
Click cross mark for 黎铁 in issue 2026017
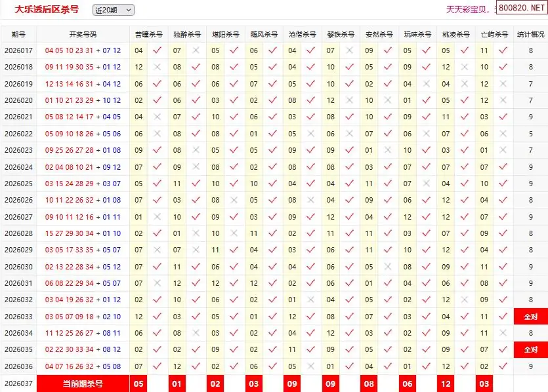click(x=349, y=50)
